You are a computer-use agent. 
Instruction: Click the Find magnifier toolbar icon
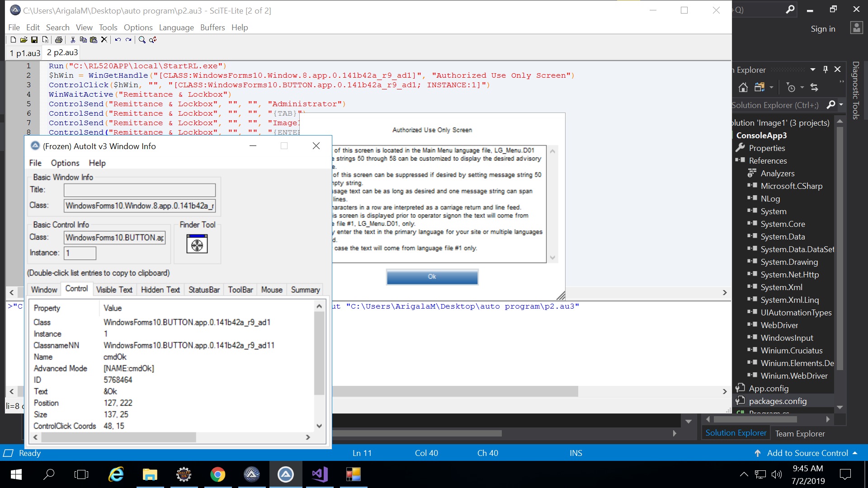tap(142, 40)
